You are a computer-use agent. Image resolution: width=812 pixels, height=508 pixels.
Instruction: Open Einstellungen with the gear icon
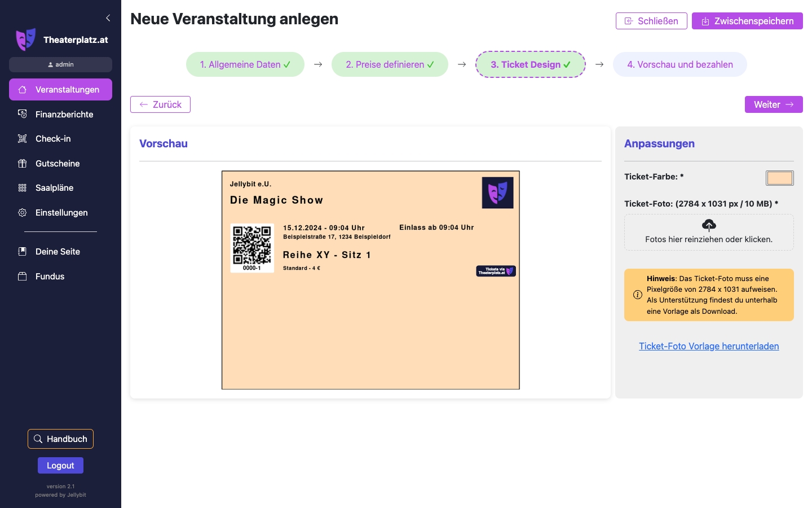point(22,213)
